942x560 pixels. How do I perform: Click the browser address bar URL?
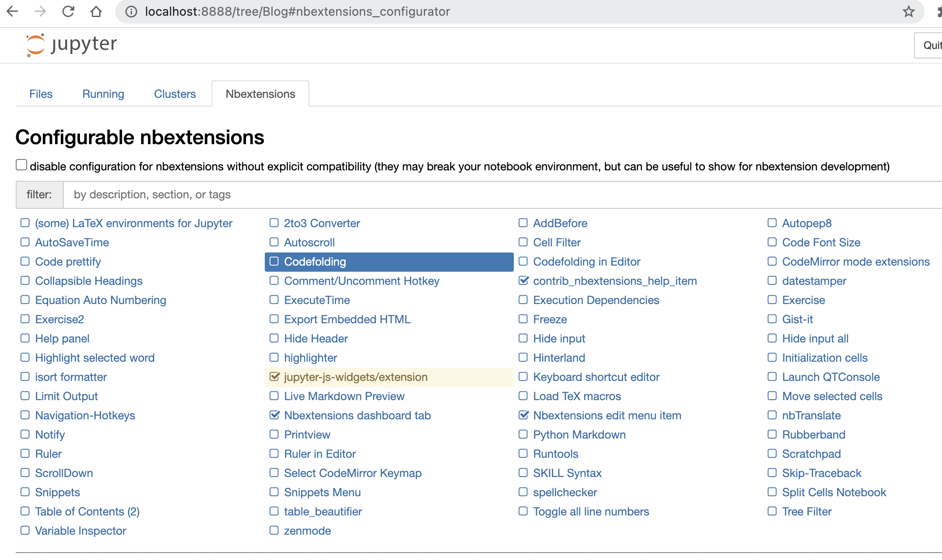(x=297, y=11)
